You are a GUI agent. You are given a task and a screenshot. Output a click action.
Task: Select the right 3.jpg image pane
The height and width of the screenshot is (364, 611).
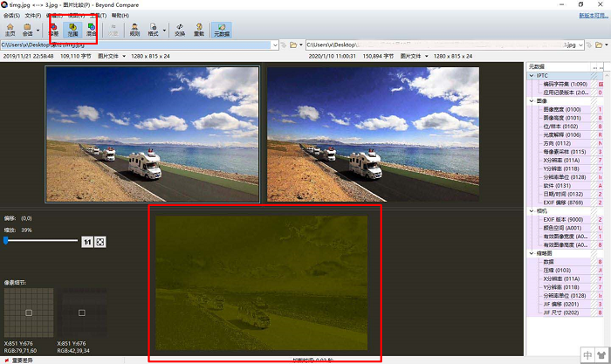373,134
